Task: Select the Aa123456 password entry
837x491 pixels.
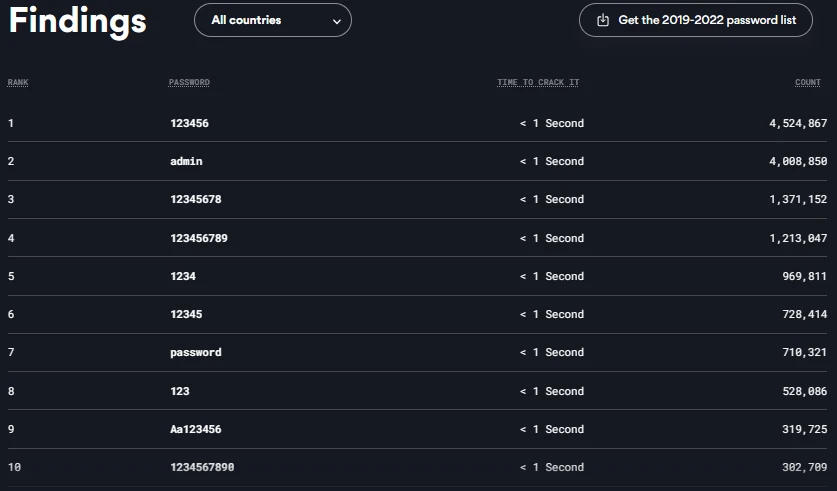Action: tap(196, 429)
